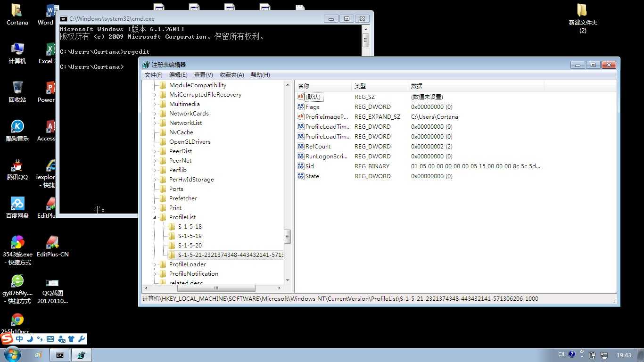Toggle the Sogou half/full-width moon icon

pyautogui.click(x=30, y=339)
